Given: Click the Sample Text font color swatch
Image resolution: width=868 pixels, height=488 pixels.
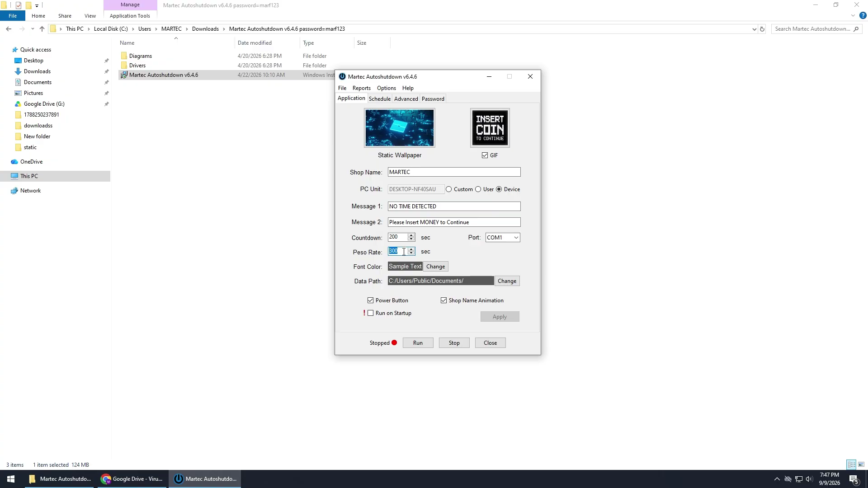Looking at the screenshot, I should pyautogui.click(x=405, y=267).
